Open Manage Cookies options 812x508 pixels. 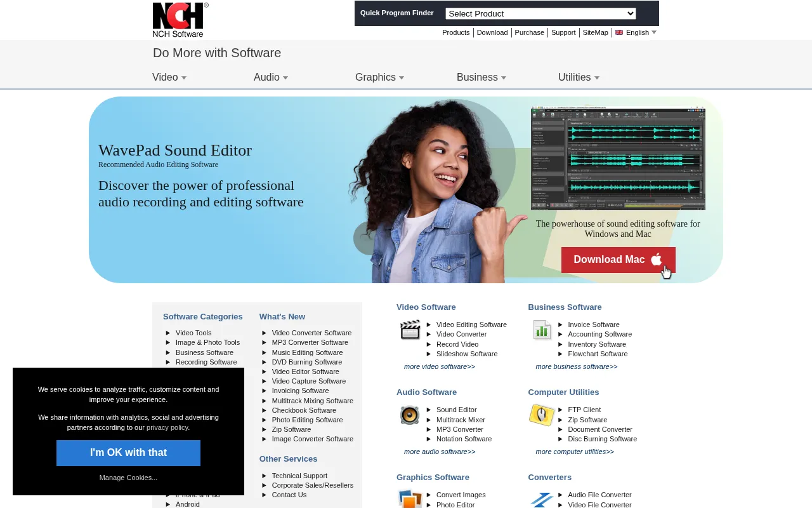[128, 478]
